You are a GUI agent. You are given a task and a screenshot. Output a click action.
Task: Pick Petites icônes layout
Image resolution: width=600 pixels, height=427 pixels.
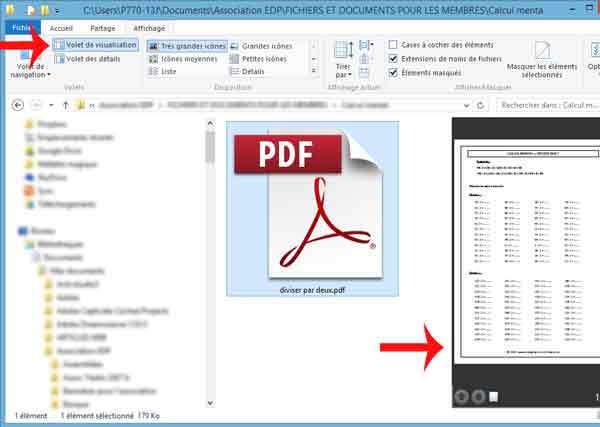(258, 59)
